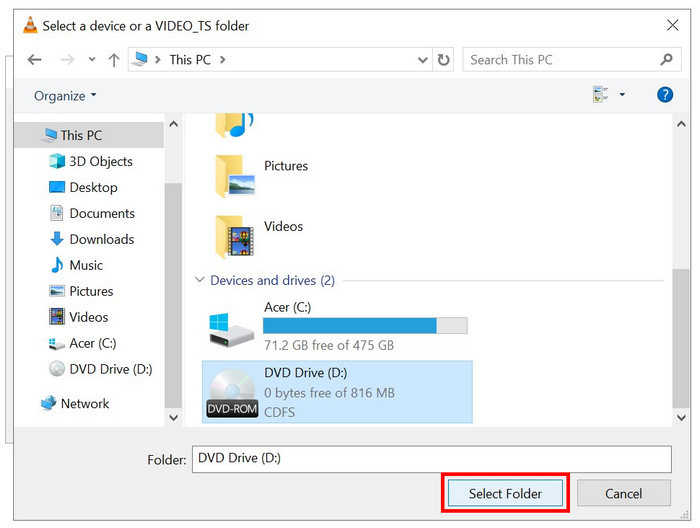Click the navigation pane scrollbar thumb
700x528 pixels.
[x=174, y=295]
